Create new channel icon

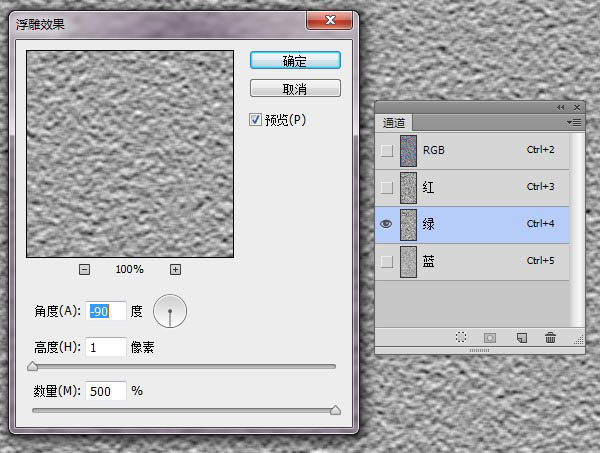click(521, 338)
